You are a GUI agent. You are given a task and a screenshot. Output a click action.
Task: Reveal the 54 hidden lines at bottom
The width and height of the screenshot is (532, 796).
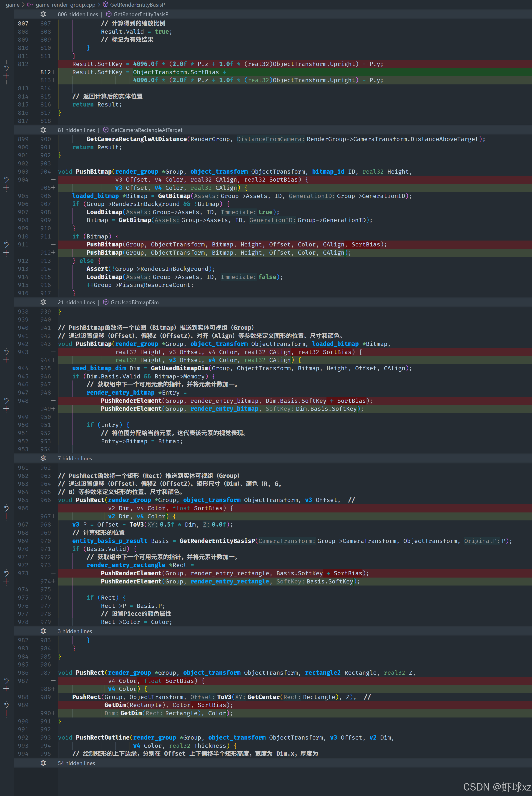tap(43, 763)
